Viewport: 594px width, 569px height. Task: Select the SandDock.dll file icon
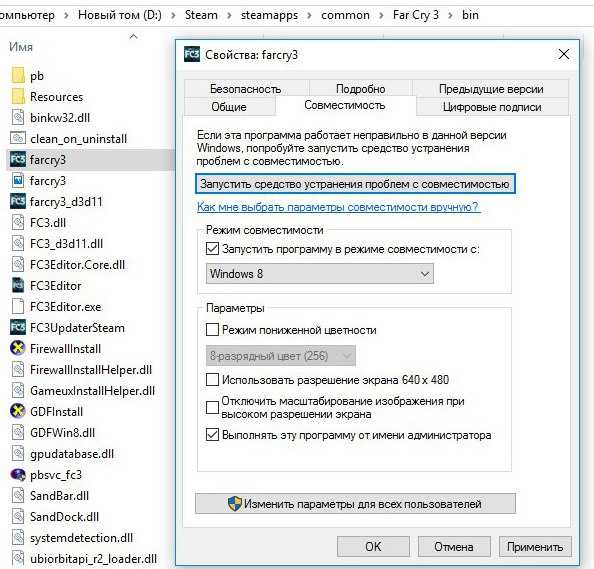click(18, 516)
